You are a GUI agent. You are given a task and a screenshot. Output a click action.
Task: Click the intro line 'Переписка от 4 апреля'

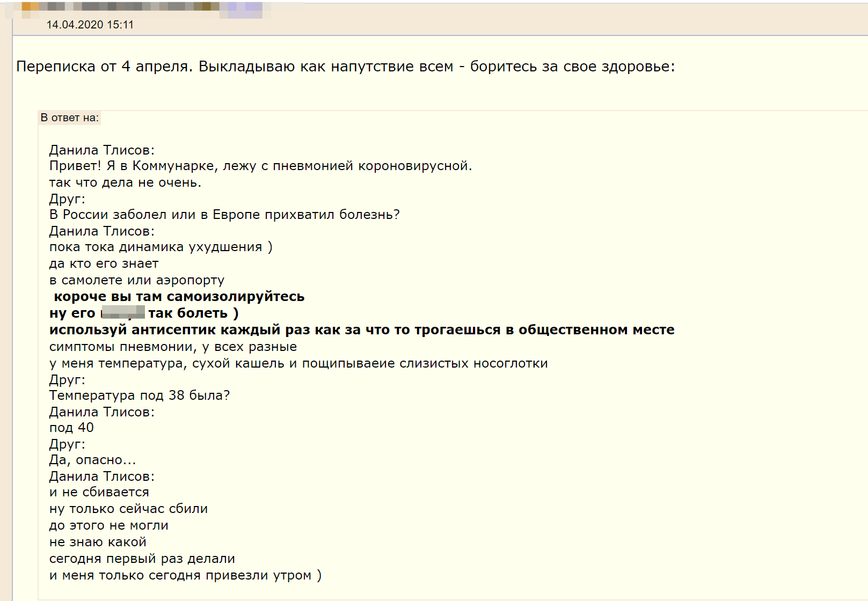(345, 67)
